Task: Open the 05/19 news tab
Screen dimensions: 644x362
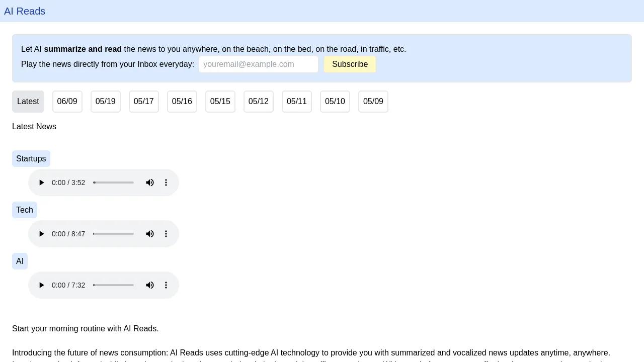Action: (106, 102)
